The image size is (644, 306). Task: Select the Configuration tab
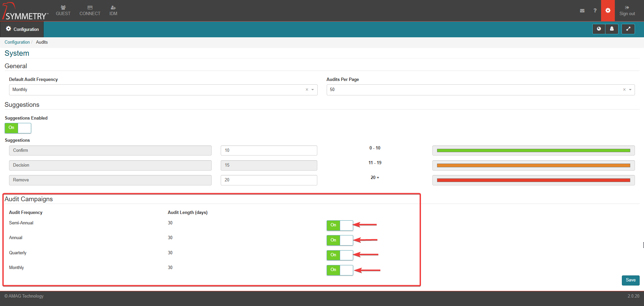pos(22,29)
